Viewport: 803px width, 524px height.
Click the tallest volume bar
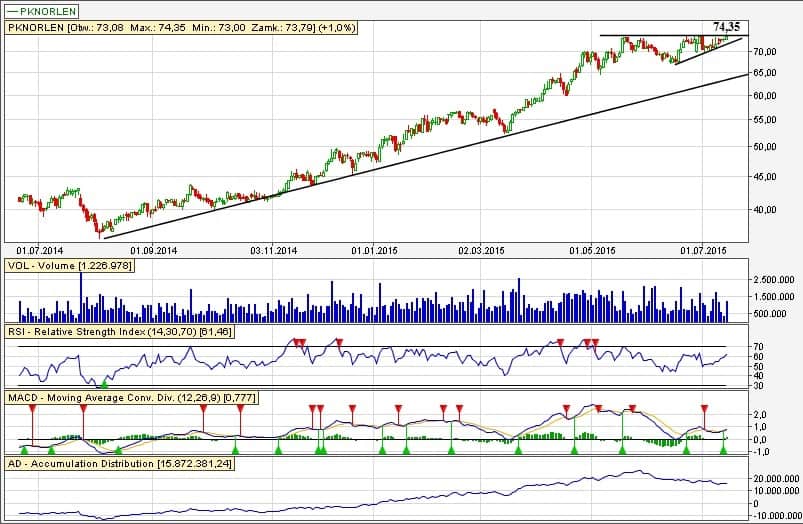click(80, 297)
